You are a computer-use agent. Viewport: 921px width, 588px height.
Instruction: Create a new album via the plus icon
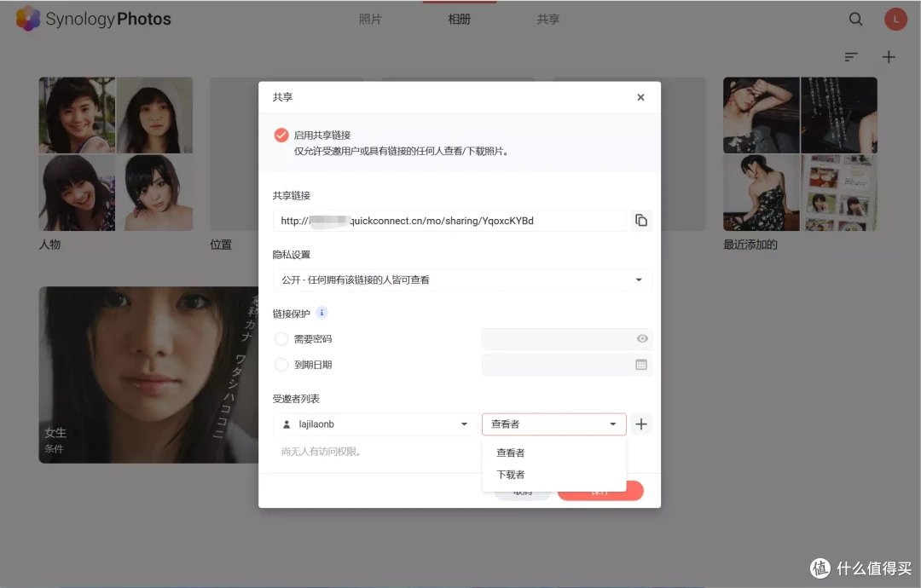tap(889, 56)
